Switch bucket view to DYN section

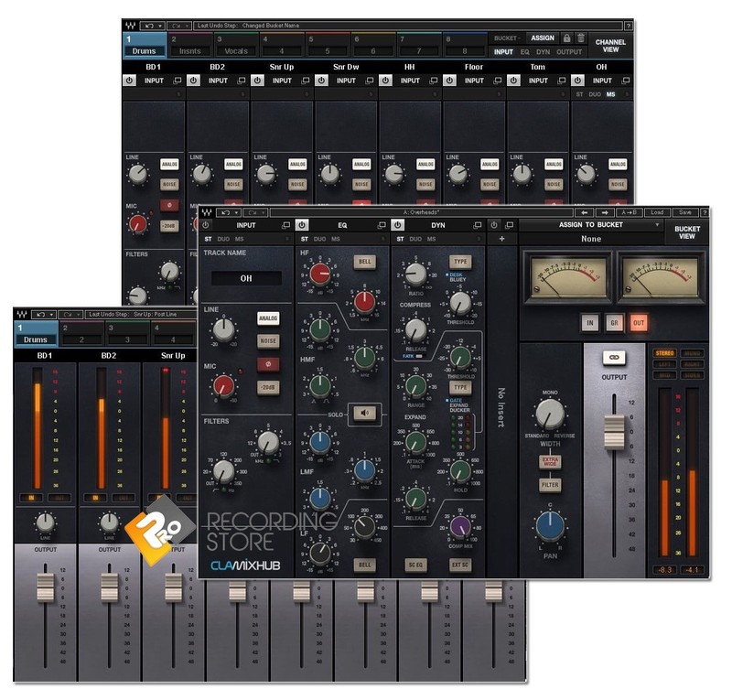click(x=543, y=52)
